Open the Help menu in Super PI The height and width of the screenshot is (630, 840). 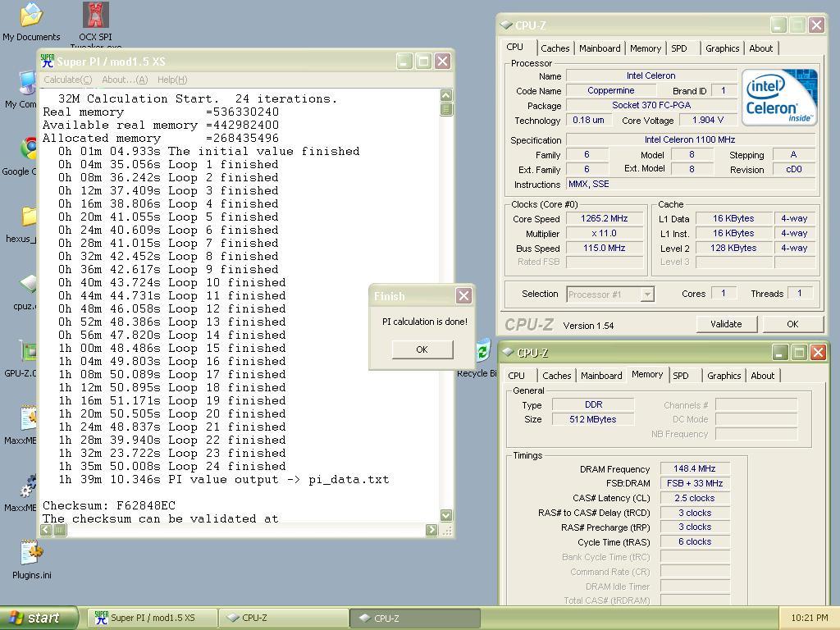(172, 80)
